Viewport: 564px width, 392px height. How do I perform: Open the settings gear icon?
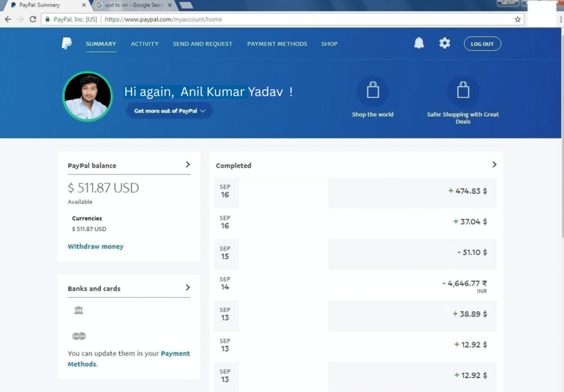(444, 43)
